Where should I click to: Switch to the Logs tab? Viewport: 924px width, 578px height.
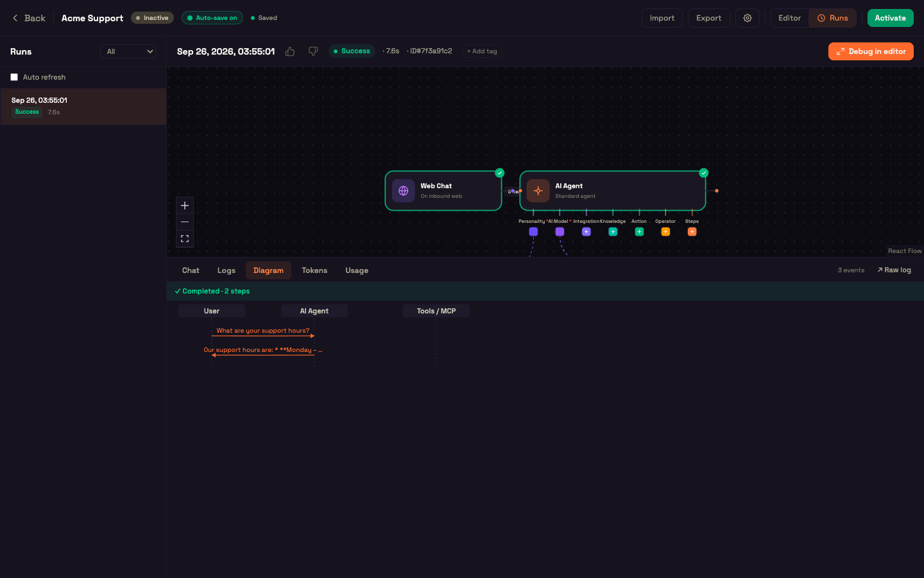click(227, 270)
